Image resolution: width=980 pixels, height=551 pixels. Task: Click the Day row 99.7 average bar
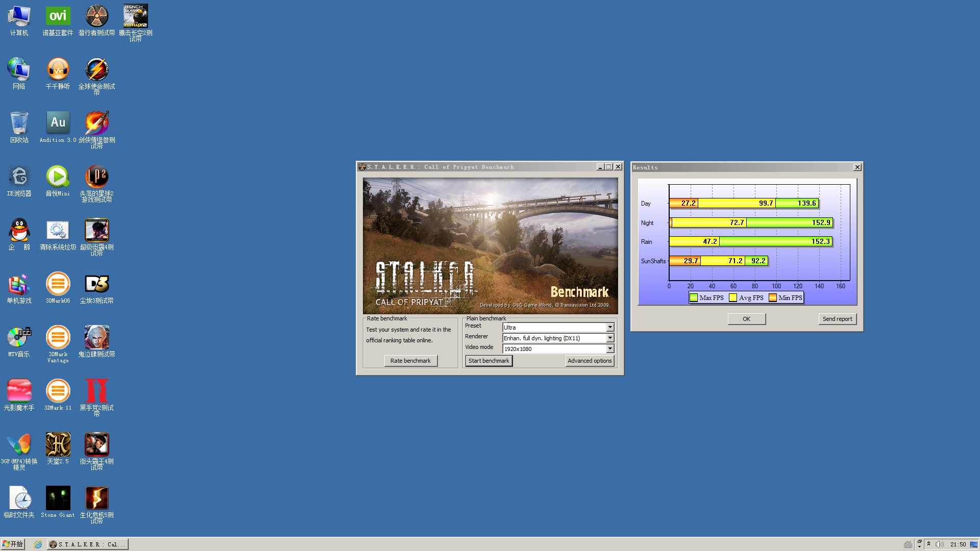[x=737, y=203]
